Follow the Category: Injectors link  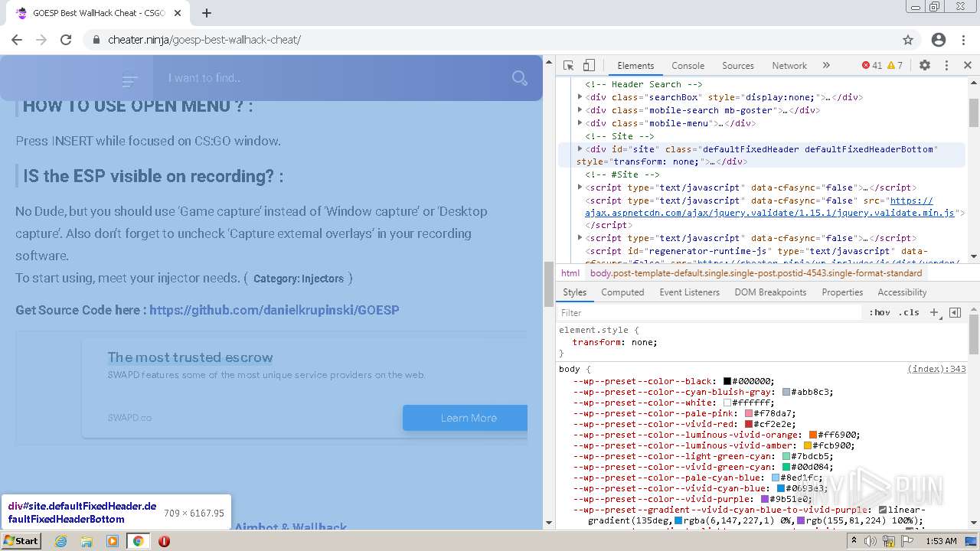pos(299,279)
